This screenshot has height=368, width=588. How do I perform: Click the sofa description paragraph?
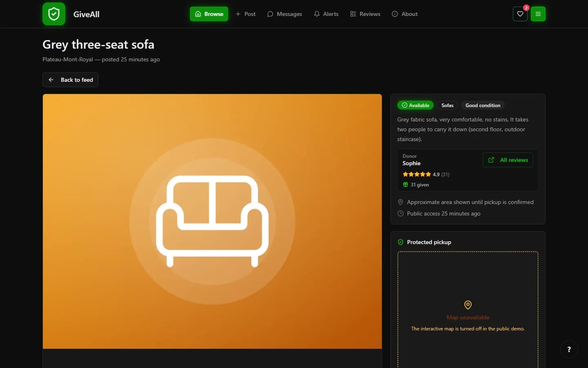pos(463,129)
